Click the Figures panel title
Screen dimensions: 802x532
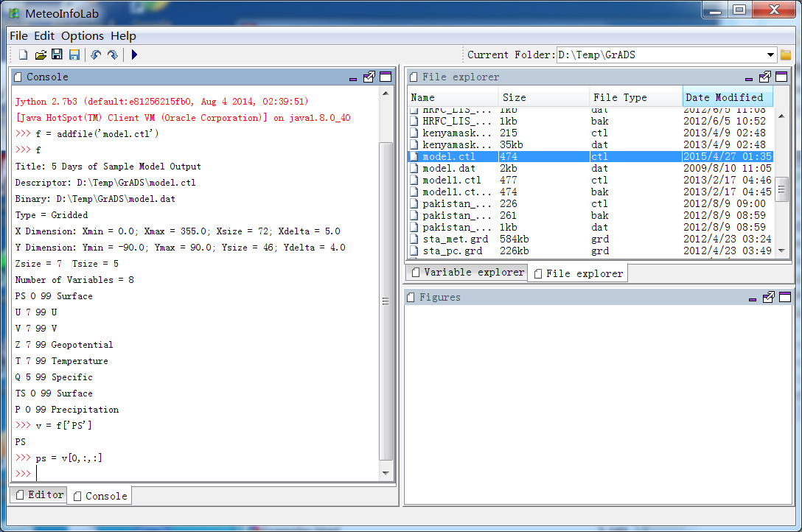point(440,297)
